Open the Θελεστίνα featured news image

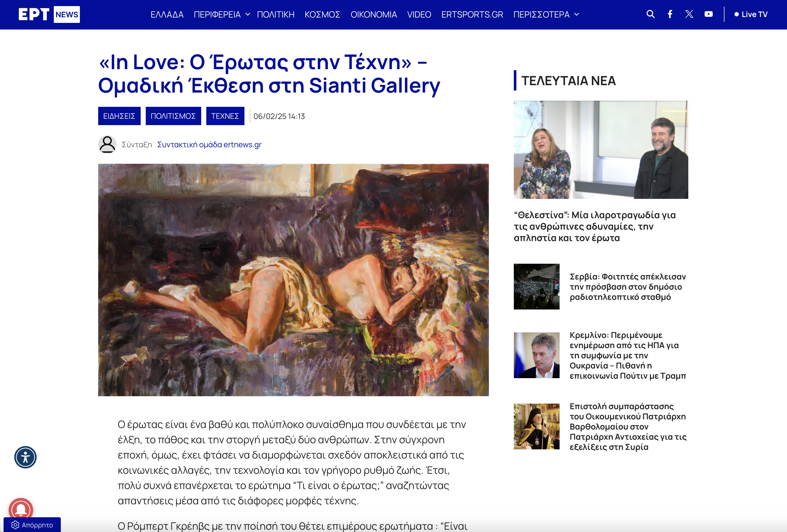click(x=601, y=150)
